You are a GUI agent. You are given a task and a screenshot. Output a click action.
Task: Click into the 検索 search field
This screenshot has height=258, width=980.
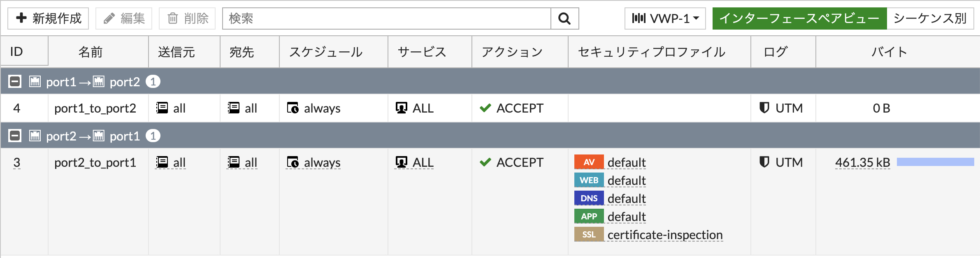click(386, 18)
